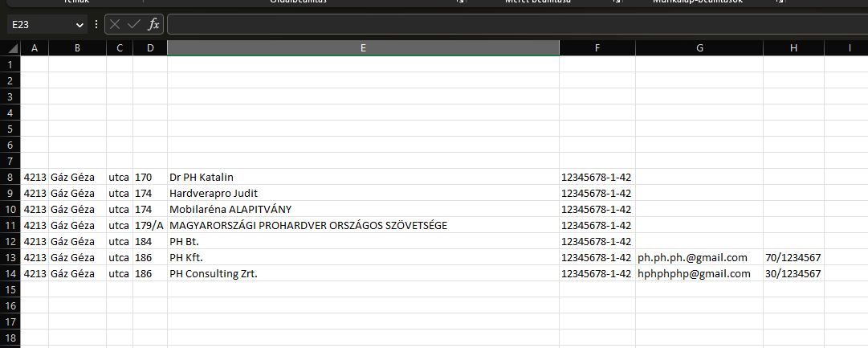Image resolution: width=868 pixels, height=348 pixels.
Task: Click 12345678-1-42 in row 8
Action: click(x=597, y=178)
